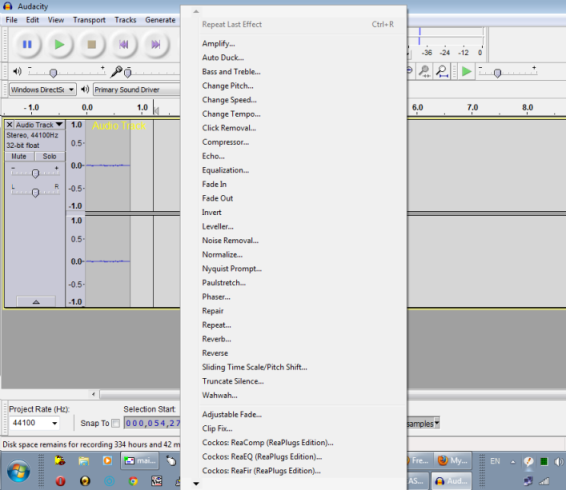Click the speaker icon beside Primary Sound Driver
Viewport: 566px width, 490px height.
coord(85,89)
